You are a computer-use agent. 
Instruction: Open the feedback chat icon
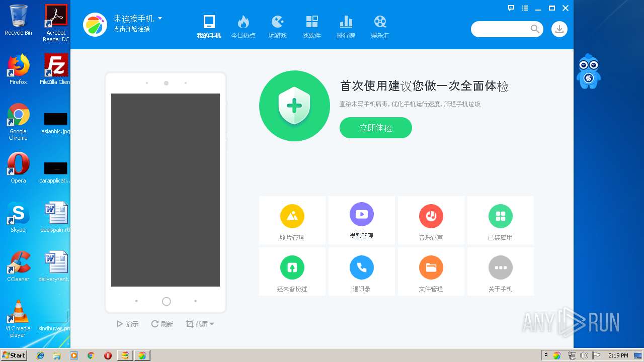pyautogui.click(x=511, y=8)
